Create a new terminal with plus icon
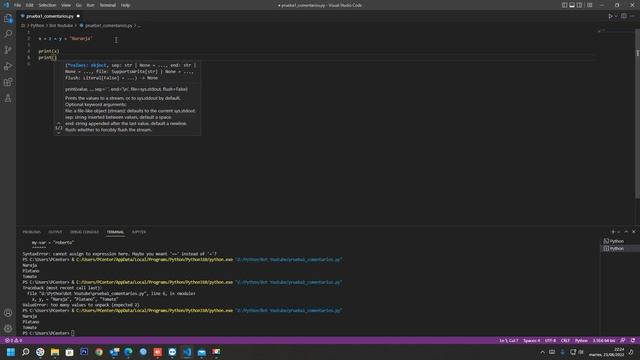Viewport: 640px width, 360px height. [x=613, y=232]
